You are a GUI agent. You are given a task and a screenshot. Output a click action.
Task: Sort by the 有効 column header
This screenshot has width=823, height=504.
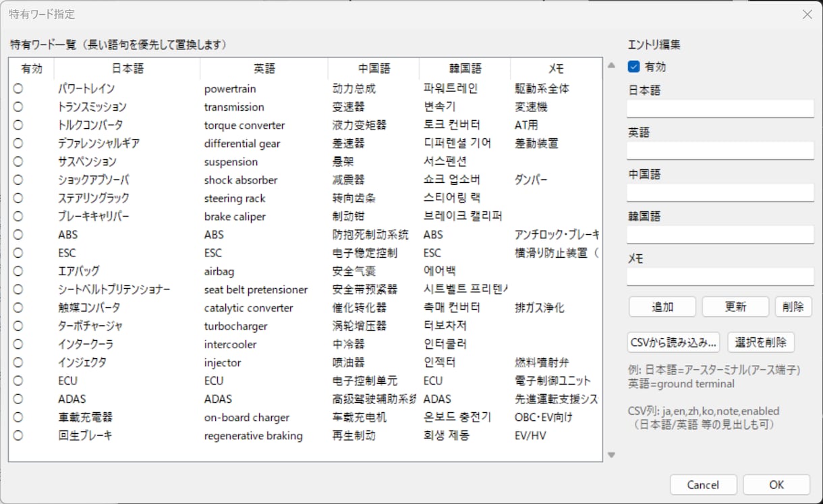pos(32,69)
